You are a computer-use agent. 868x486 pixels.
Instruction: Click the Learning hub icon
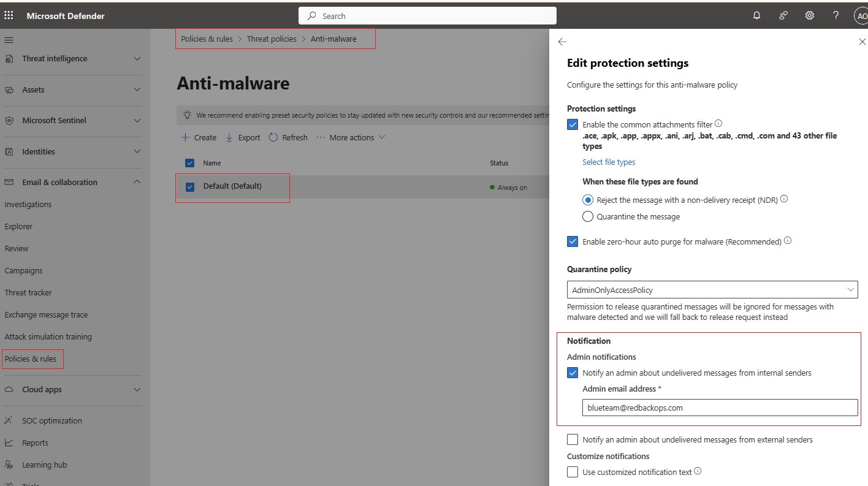(x=9, y=465)
